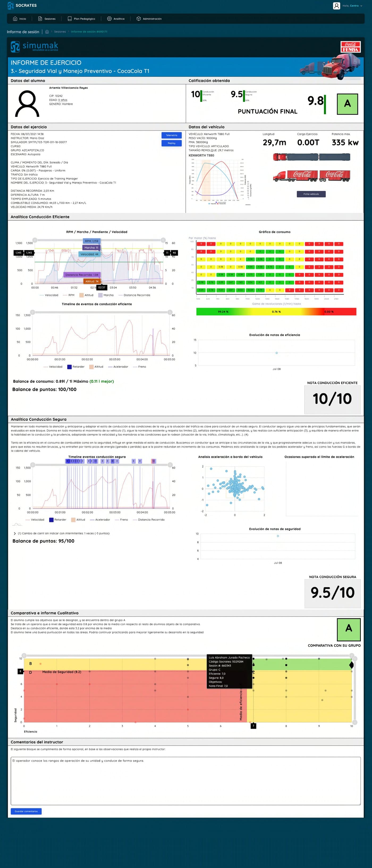Click the Socrates logo in the header
372x868 pixels.
[22, 6]
